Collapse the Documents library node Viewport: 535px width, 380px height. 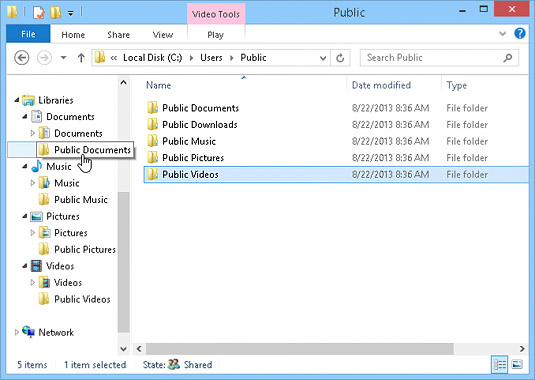click(x=25, y=117)
